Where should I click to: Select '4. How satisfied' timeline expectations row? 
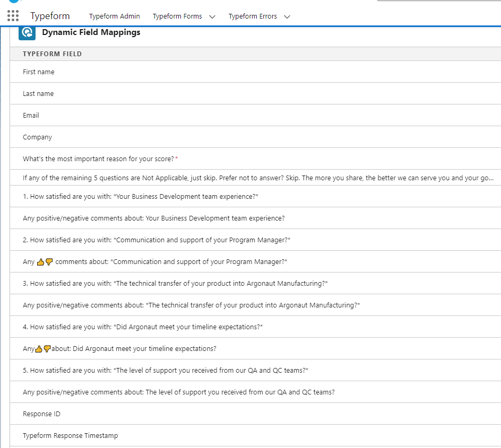click(x=255, y=327)
